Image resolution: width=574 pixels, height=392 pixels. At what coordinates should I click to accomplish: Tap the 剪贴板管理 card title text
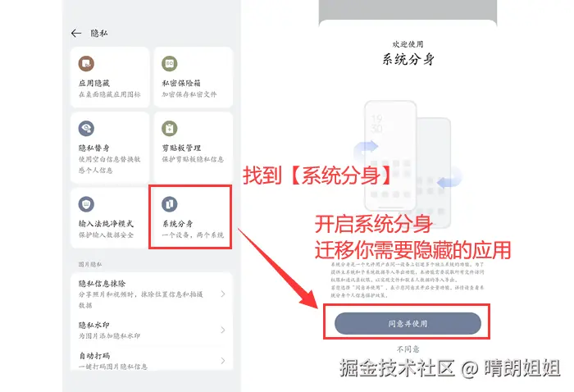pos(181,148)
